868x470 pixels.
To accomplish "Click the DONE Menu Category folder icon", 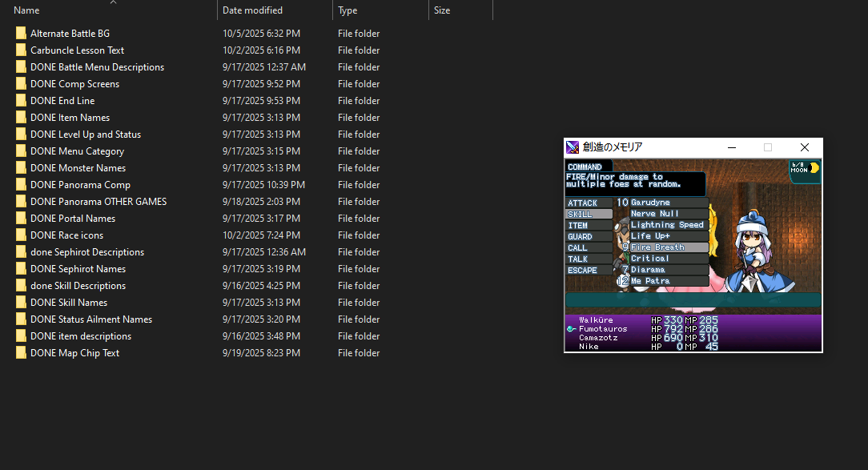I will (x=21, y=151).
